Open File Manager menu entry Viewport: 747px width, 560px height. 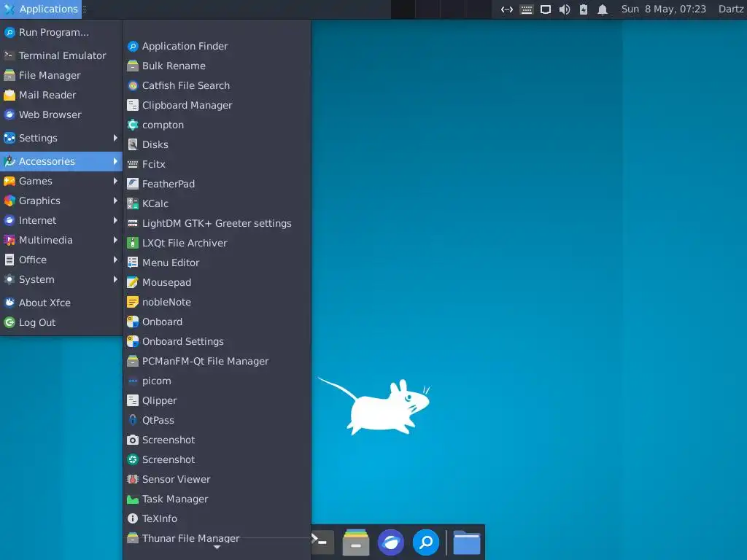(x=61, y=75)
